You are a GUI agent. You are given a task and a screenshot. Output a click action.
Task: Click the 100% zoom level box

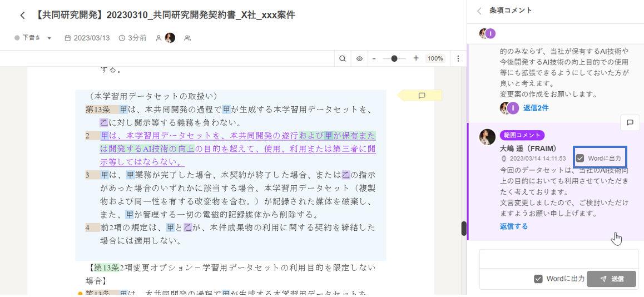click(435, 58)
